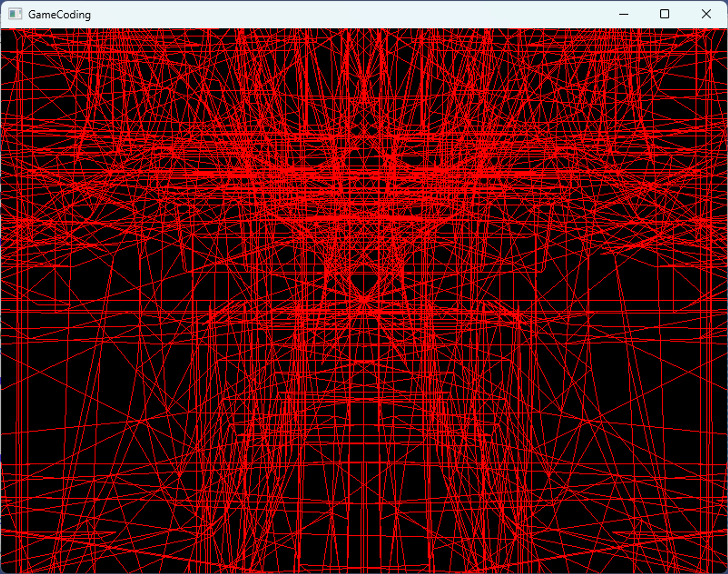This screenshot has width=728, height=574.
Task: Click the GameCoding application icon in title bar
Action: [x=15, y=14]
